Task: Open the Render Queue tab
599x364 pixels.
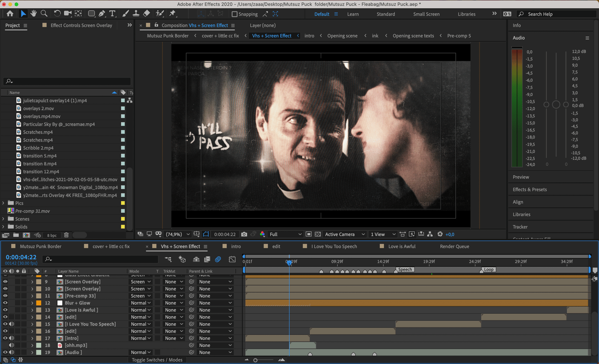Action: tap(454, 247)
